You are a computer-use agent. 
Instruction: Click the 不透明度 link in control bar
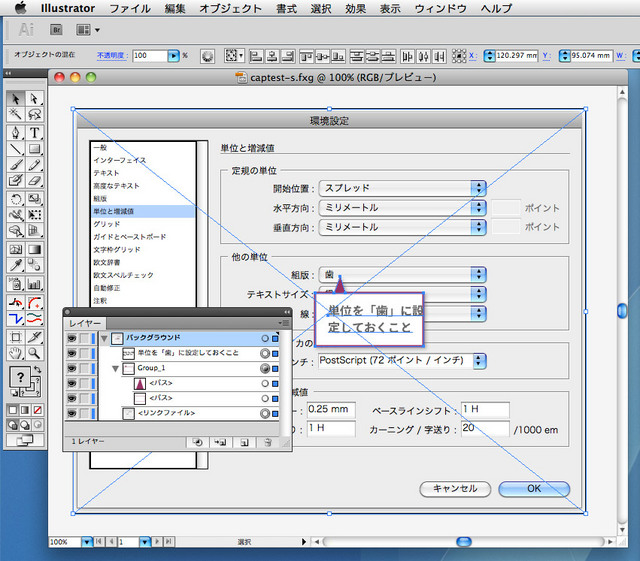pyautogui.click(x=110, y=56)
